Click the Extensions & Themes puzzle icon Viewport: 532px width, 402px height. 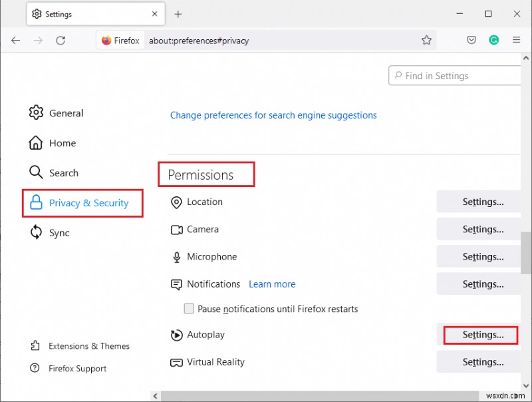coord(35,345)
